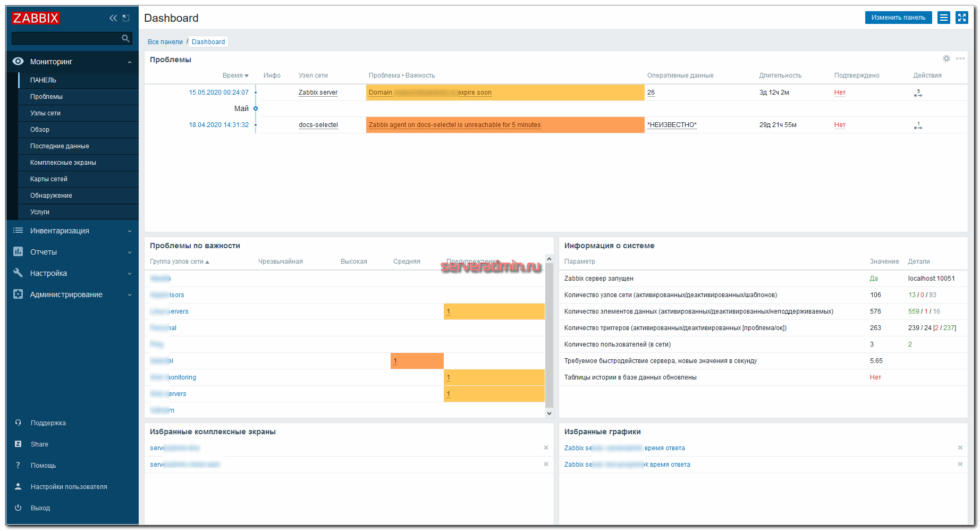Collapse the sidebar with double-chevron icon
The image size is (980, 531).
click(x=113, y=18)
